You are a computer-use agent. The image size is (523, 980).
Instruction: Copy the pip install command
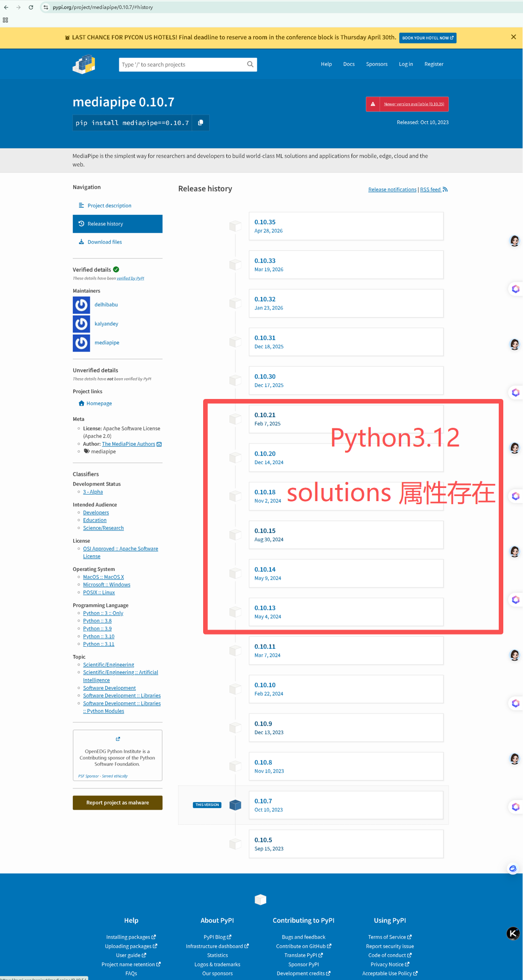click(x=201, y=123)
